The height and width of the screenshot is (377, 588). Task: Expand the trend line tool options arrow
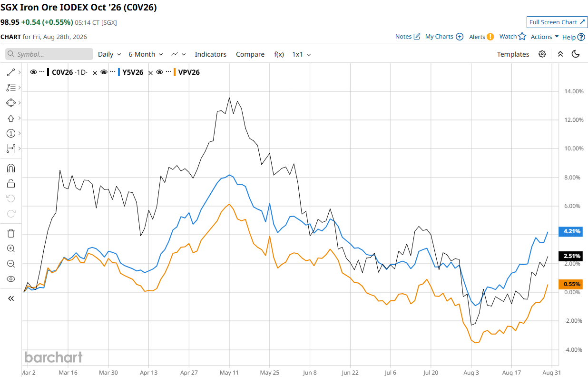20,72
